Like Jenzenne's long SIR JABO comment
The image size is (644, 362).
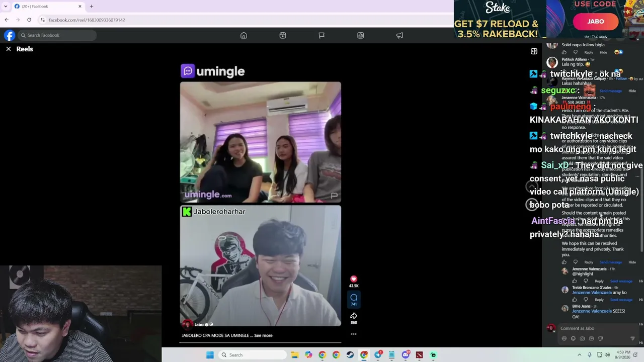point(564,262)
